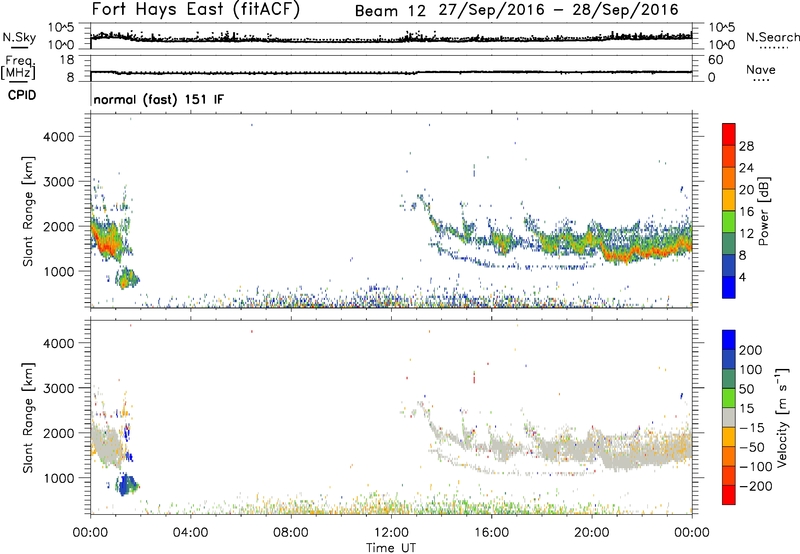The image size is (800, 554).
Task: Click the '4' value on Power colorbar
Action: (743, 277)
